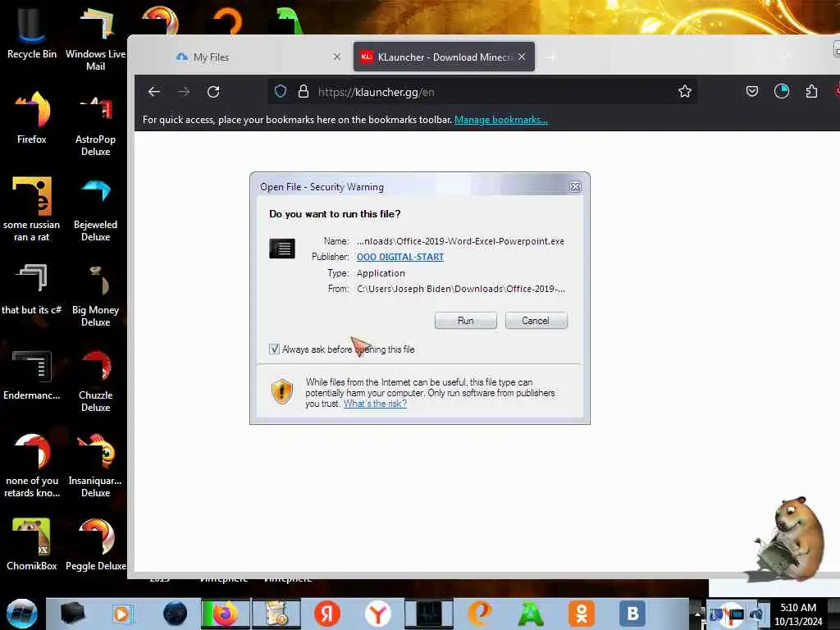The image size is (840, 630).
Task: Open the dark globe taskbar icon
Action: tap(174, 614)
